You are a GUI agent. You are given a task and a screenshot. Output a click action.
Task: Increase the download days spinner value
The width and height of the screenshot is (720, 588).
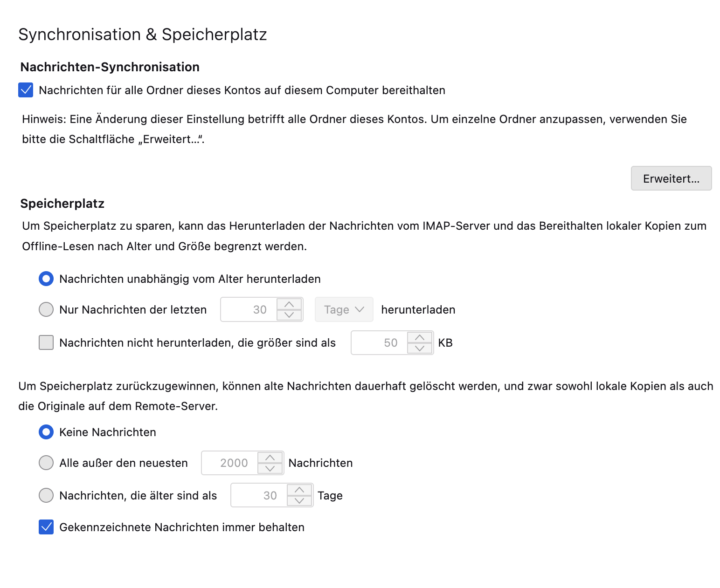coord(289,304)
